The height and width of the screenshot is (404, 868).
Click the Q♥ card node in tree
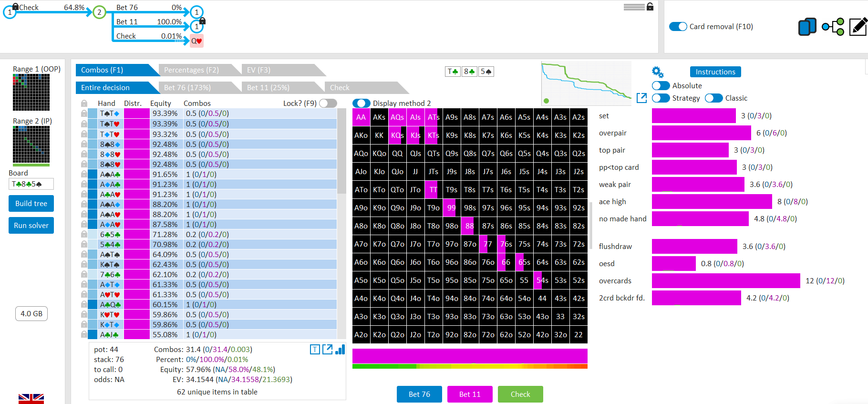click(x=196, y=41)
